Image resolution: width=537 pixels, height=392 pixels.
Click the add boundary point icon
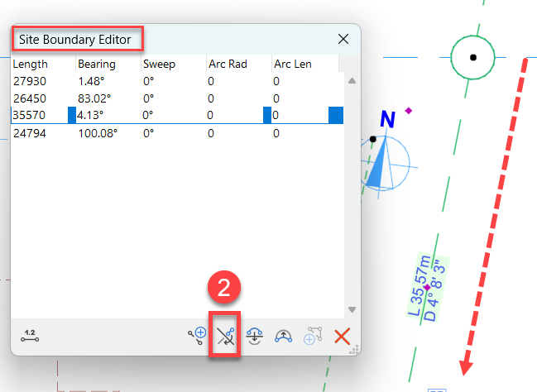pos(196,336)
